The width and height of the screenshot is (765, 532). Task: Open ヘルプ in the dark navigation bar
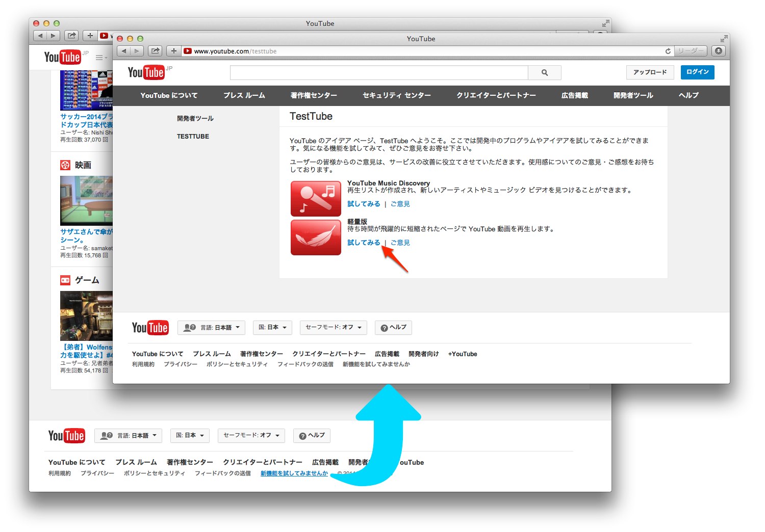[688, 95]
